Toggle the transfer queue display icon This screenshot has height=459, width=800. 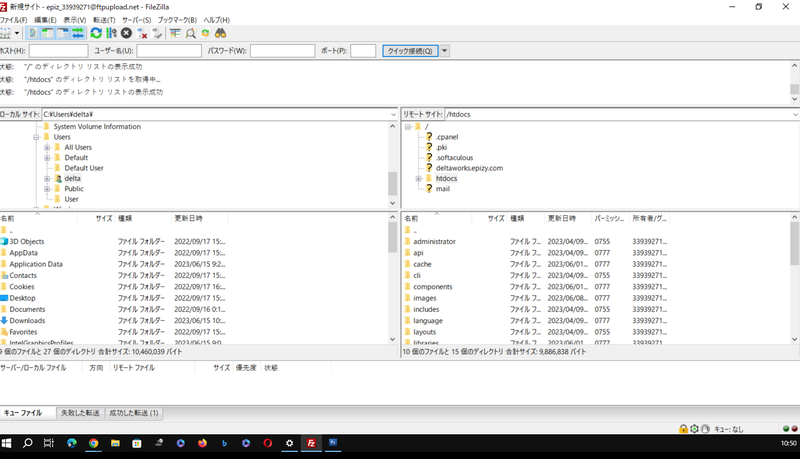tap(78, 33)
